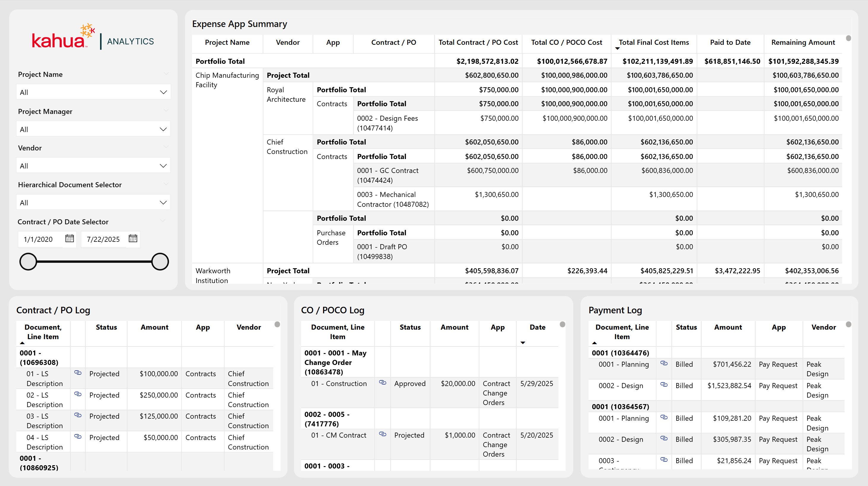The image size is (868, 486).
Task: Click link icon for 03 - LS Description row
Action: (78, 415)
